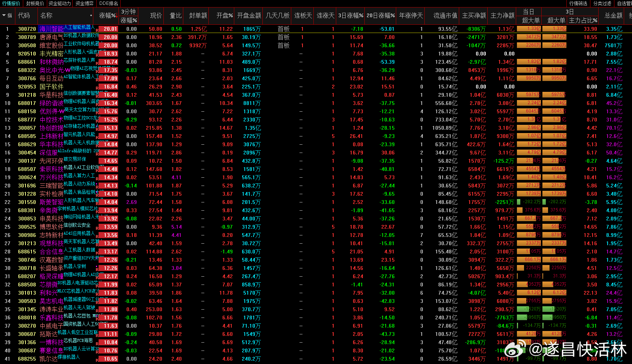Sort by the 封单额 column header
Viewport: 632px width, 364px height.
pyautogui.click(x=198, y=15)
